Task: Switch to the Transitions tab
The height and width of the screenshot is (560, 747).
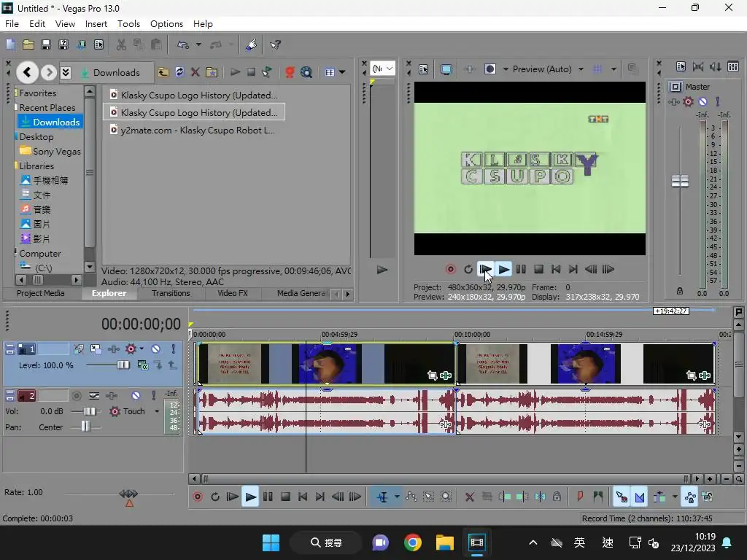Action: point(171,293)
